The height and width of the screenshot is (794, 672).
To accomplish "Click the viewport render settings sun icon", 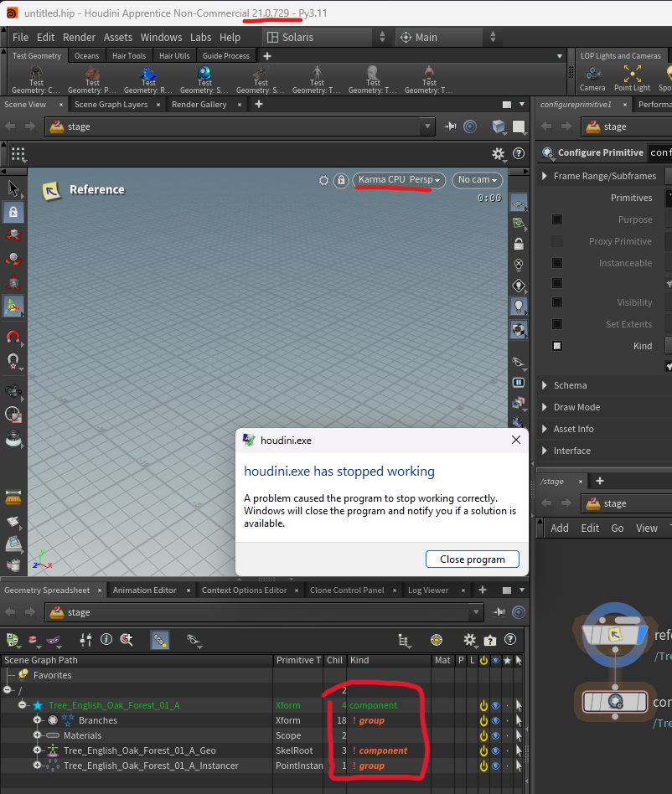I will [323, 180].
